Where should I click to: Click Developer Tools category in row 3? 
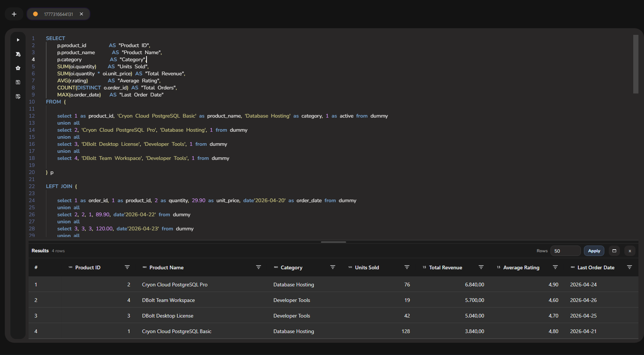tap(292, 316)
